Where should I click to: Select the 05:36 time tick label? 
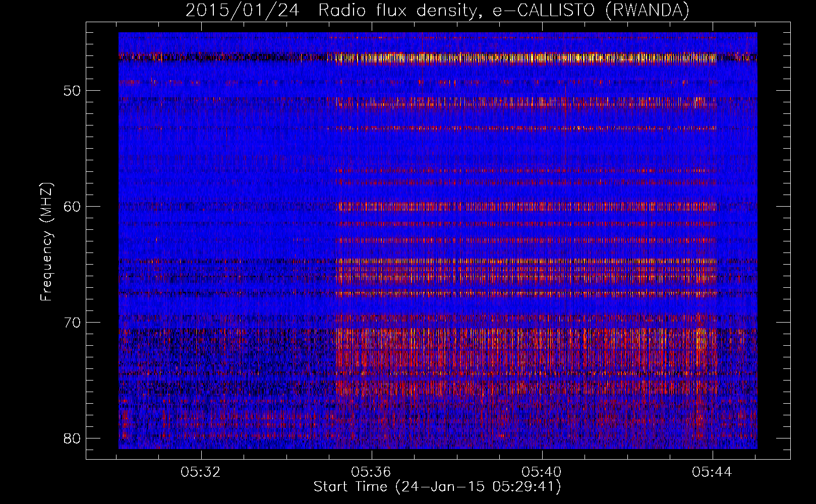point(372,472)
